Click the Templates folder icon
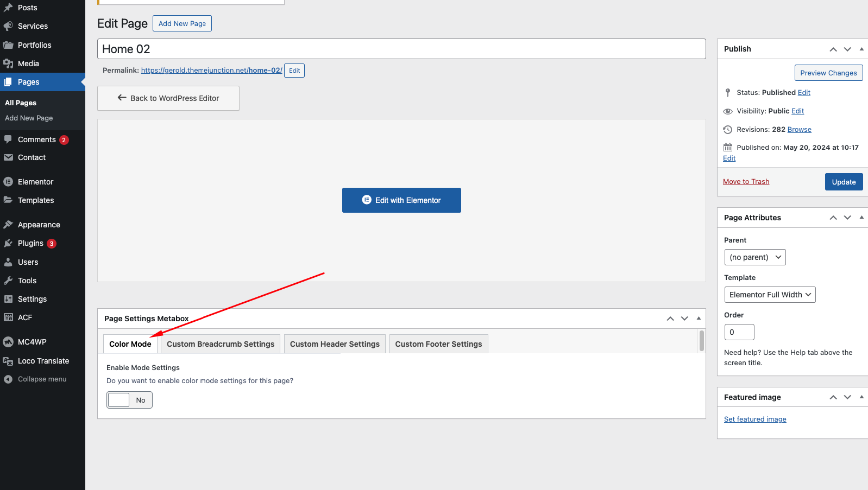Viewport: 868px width, 490px height. (x=8, y=200)
